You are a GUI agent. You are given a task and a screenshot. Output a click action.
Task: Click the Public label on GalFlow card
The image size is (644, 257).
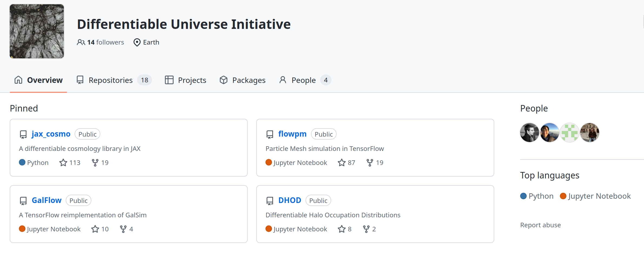(x=78, y=201)
